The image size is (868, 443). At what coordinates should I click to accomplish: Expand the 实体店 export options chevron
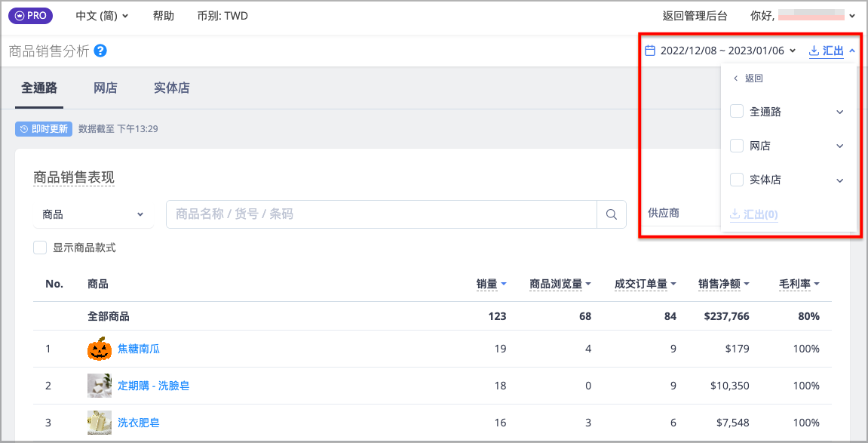pyautogui.click(x=840, y=180)
